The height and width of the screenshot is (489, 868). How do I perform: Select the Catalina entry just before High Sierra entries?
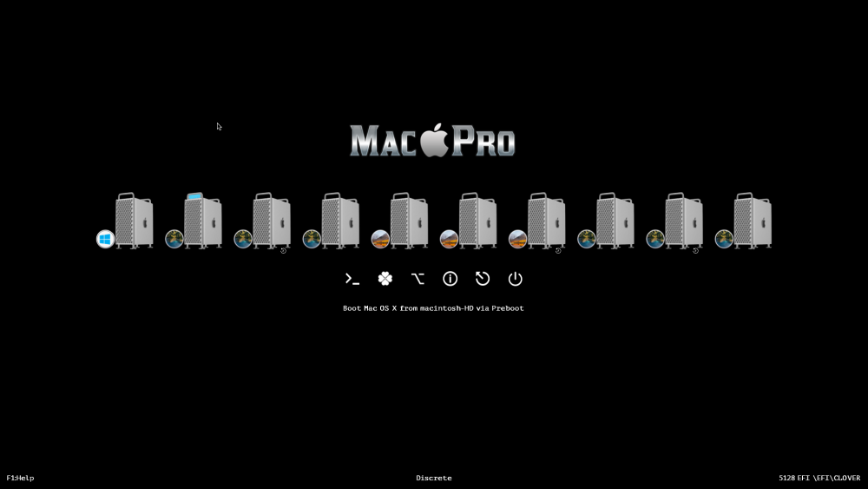tap(331, 221)
